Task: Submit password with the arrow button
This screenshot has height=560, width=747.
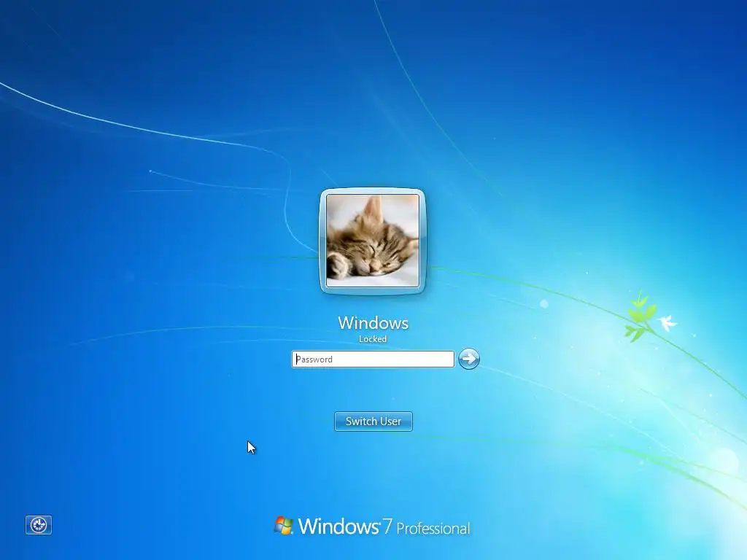Action: click(469, 359)
